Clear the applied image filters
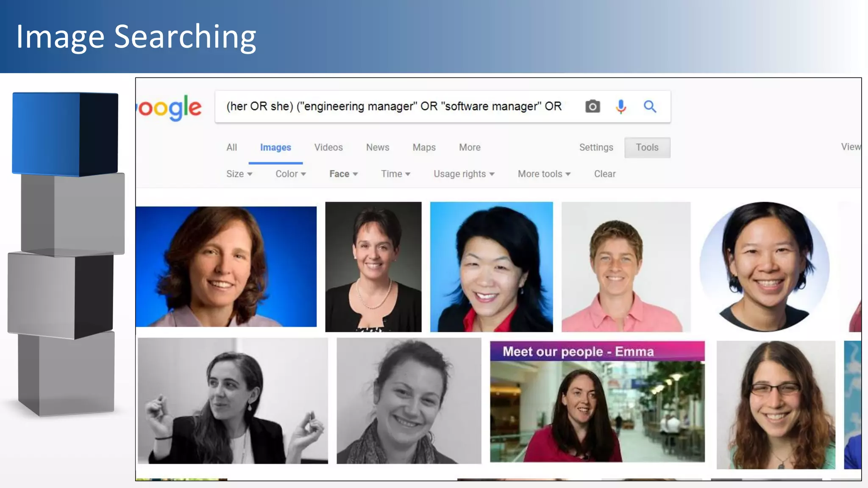 (x=605, y=174)
